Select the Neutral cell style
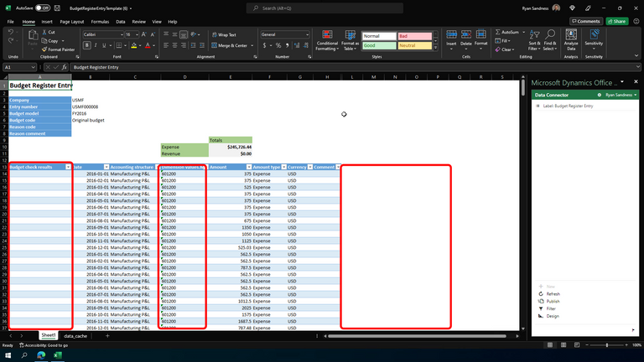Image resolution: width=644 pixels, height=362 pixels. 414,45
